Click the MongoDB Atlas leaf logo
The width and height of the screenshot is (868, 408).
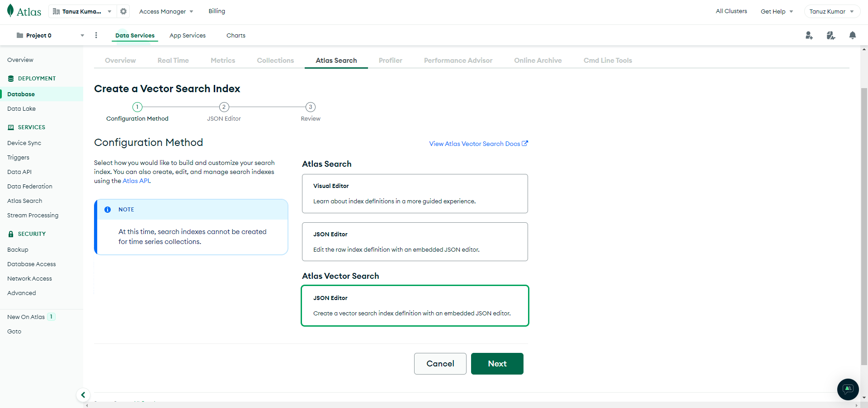tap(10, 10)
